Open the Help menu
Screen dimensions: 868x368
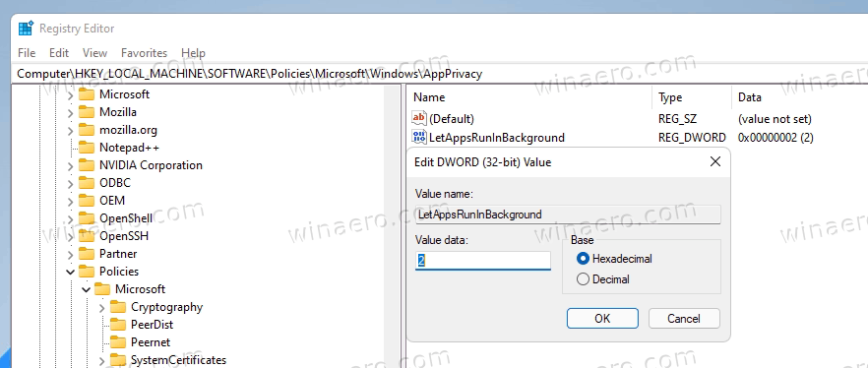(x=193, y=53)
